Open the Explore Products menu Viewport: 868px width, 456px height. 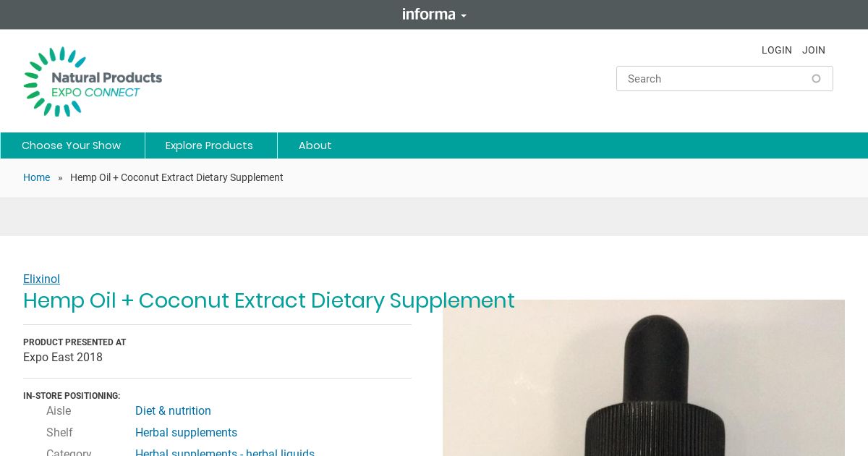click(209, 145)
